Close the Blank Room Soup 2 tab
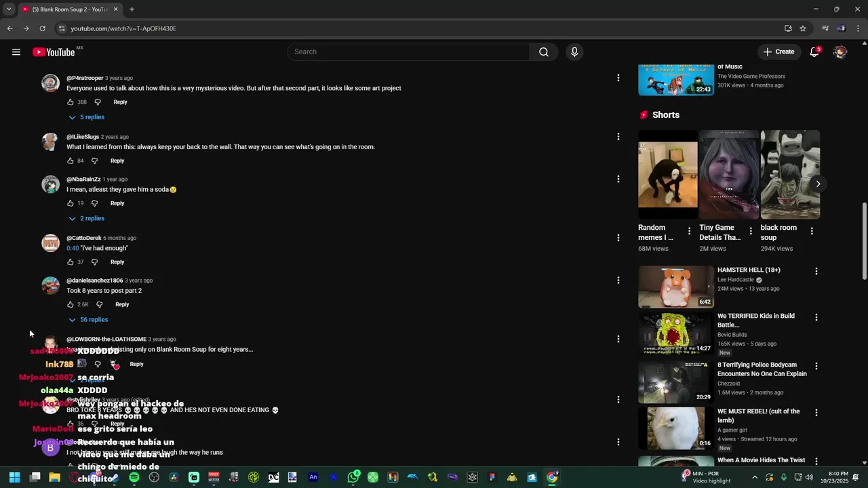 point(115,9)
